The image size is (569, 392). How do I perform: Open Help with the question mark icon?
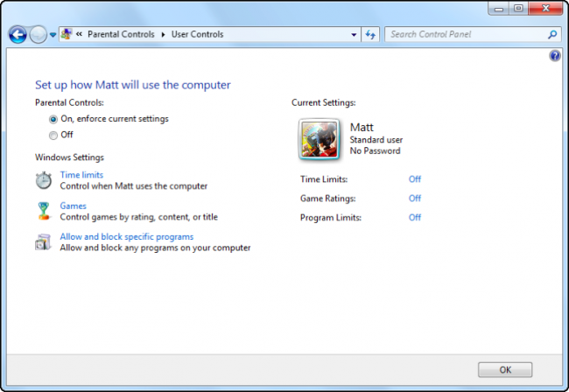tap(555, 55)
